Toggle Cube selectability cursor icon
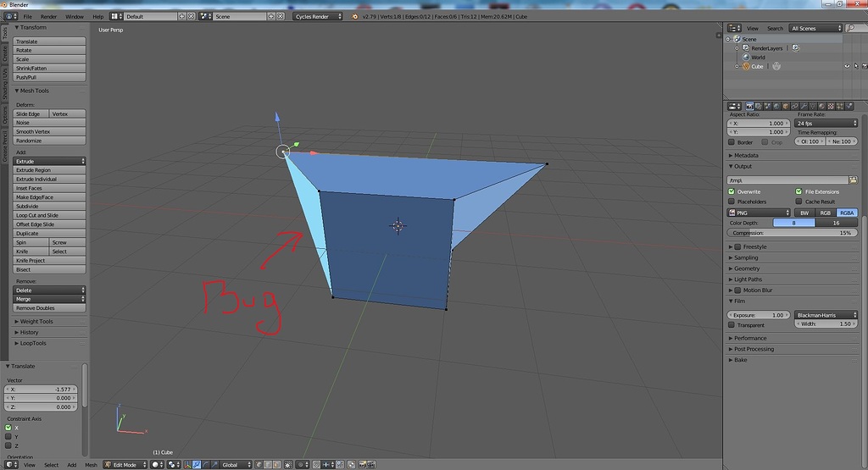 (856, 66)
